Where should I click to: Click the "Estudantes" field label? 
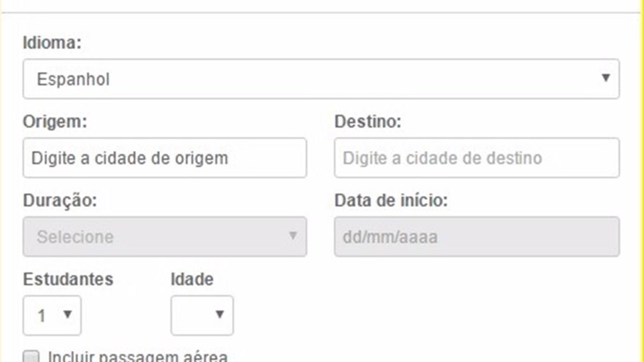(68, 279)
